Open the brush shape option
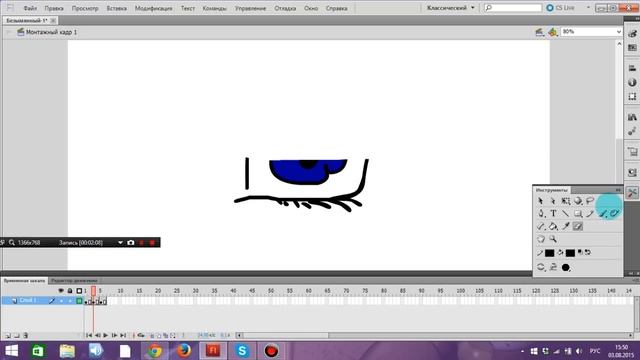The width and height of the screenshot is (640, 360). tap(566, 268)
